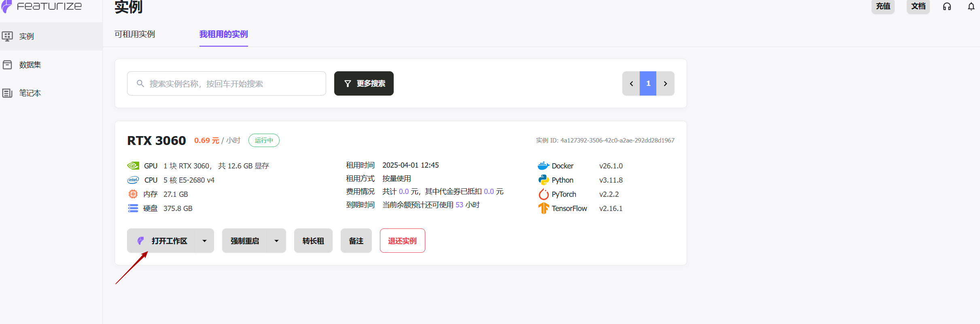
Task: Go to the next page arrow
Action: 665,83
